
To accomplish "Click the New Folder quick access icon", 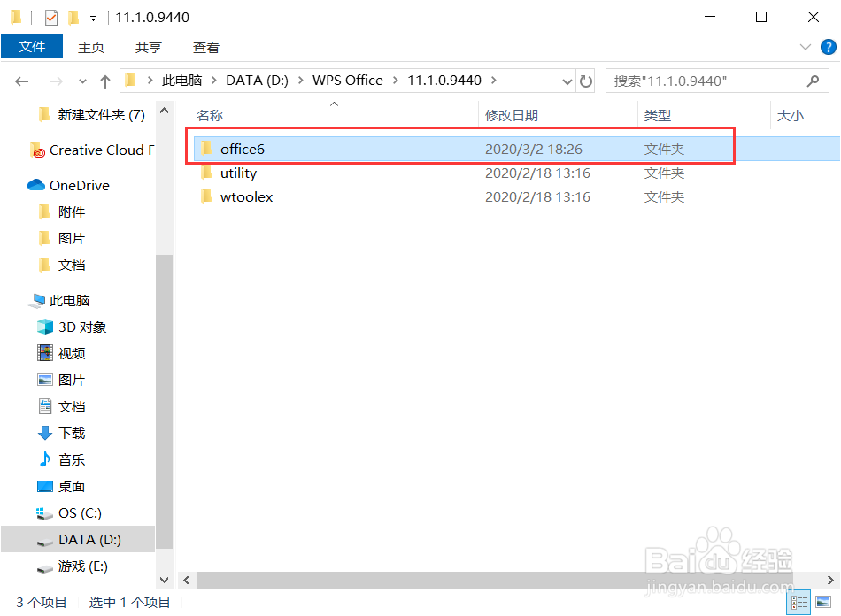I will (73, 18).
